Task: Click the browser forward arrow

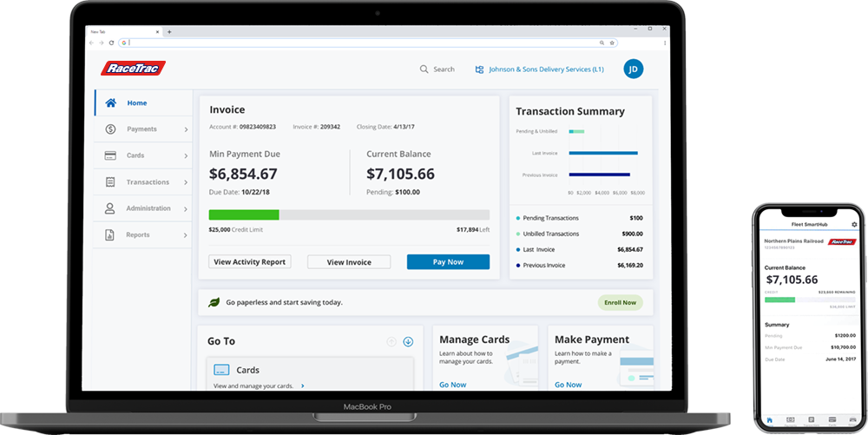Action: (x=102, y=43)
